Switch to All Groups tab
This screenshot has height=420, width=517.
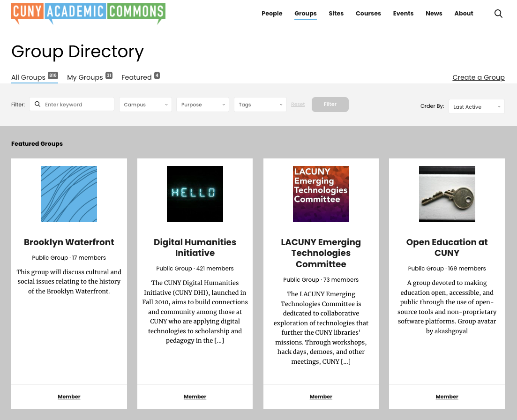[x=28, y=77]
